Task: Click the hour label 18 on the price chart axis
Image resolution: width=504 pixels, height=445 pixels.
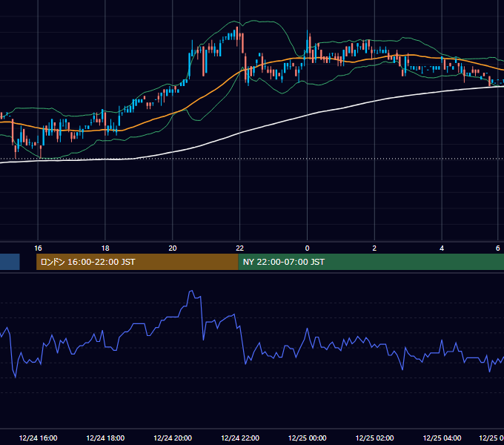Action: pyautogui.click(x=105, y=248)
